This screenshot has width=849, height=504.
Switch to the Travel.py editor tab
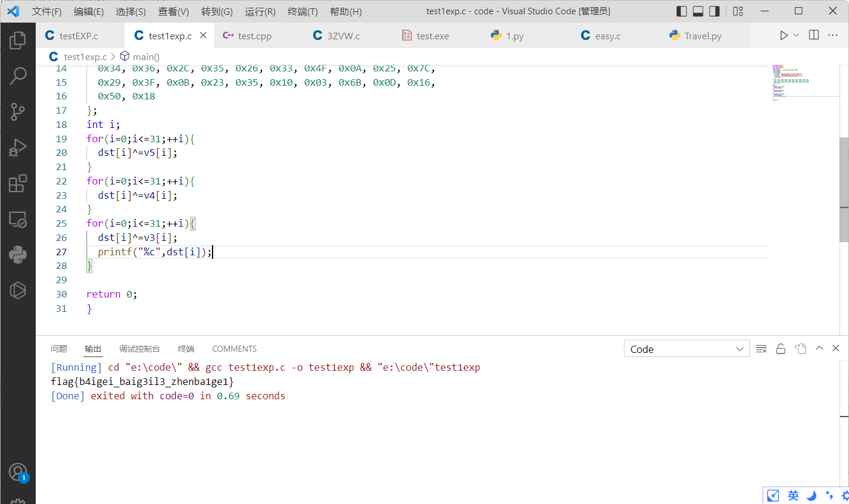705,36
